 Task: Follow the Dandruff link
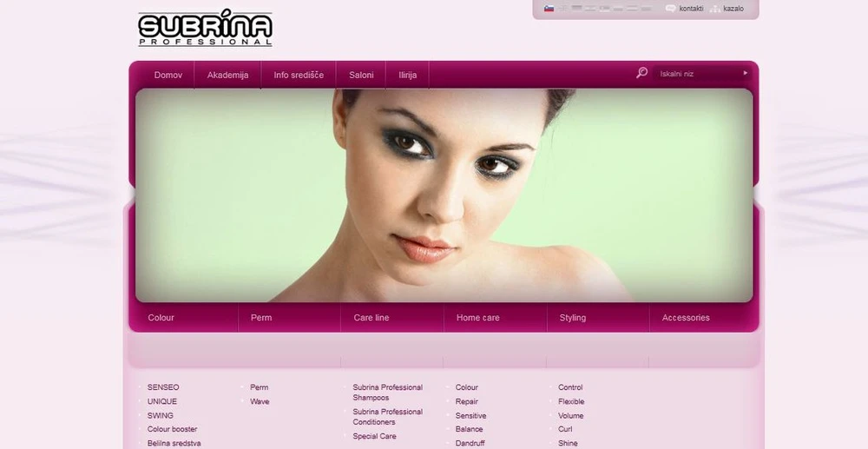[x=470, y=444]
